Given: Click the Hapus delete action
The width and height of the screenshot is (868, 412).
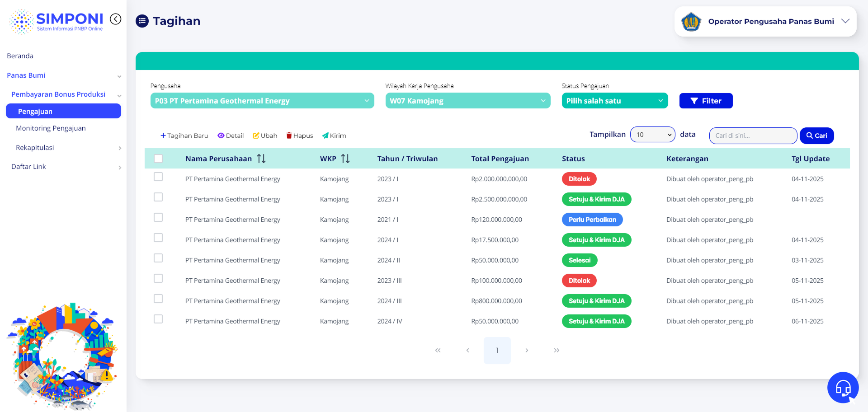Looking at the screenshot, I should tap(299, 136).
